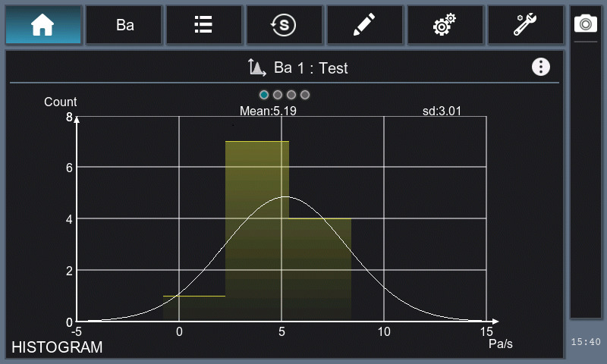Screen dimensions: 607x364
Task: Click the tallest histogram bar with count 7
Action: [257, 231]
